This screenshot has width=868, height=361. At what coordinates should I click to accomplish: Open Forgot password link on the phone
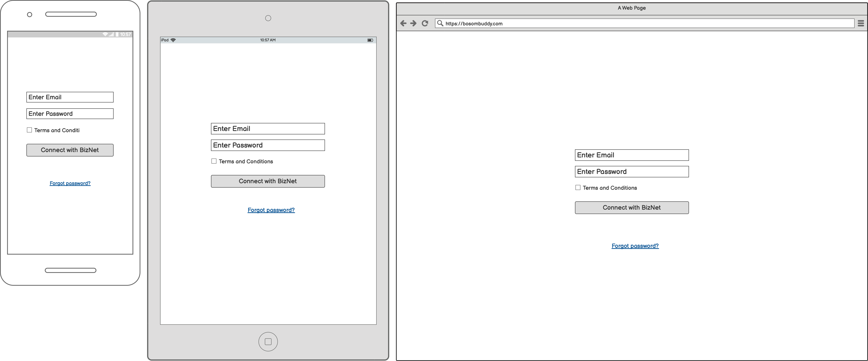70,183
